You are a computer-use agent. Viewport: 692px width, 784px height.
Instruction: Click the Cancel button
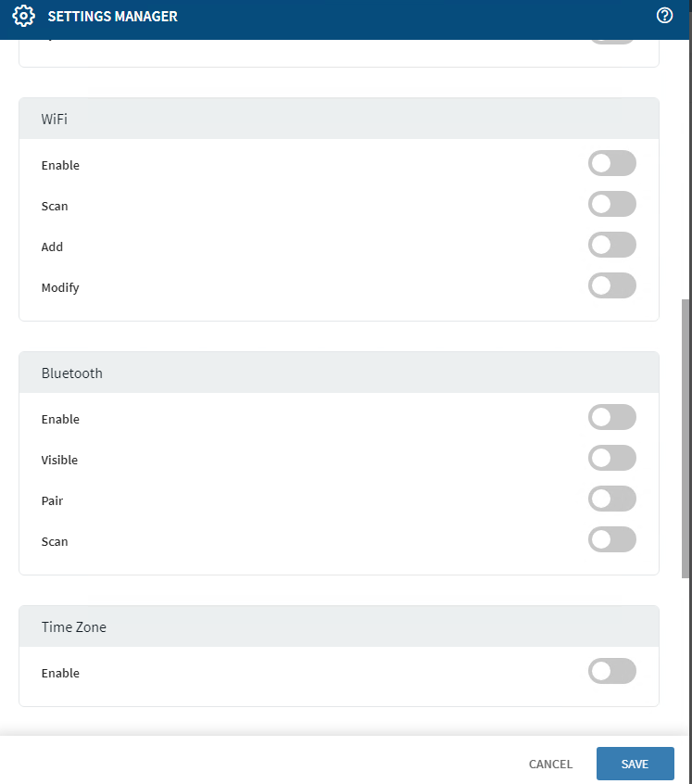[550, 765]
